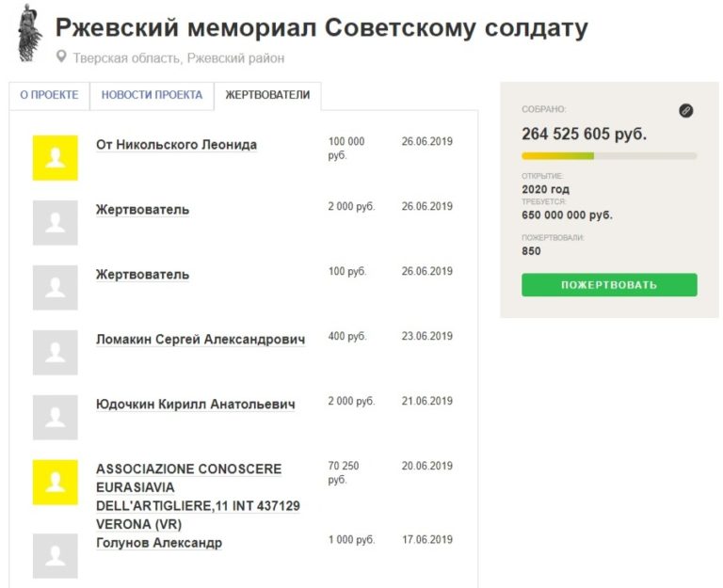Click the yellow avatar of Никольский Леонид
The width and height of the screenshot is (723, 588).
coord(56,158)
